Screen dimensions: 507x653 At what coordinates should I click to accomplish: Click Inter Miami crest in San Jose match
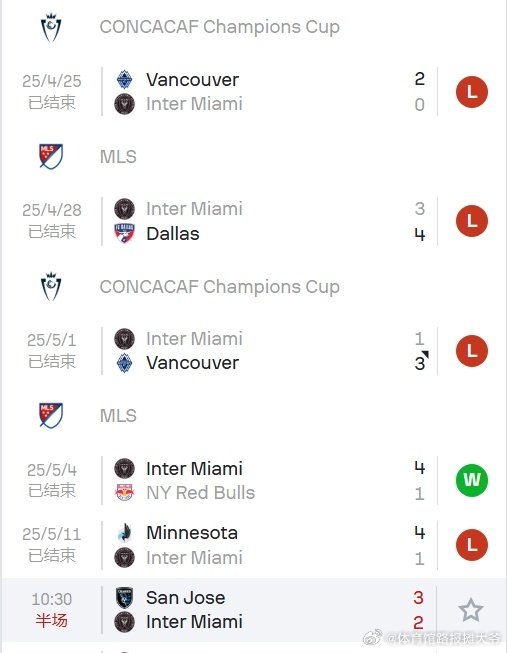pos(124,622)
